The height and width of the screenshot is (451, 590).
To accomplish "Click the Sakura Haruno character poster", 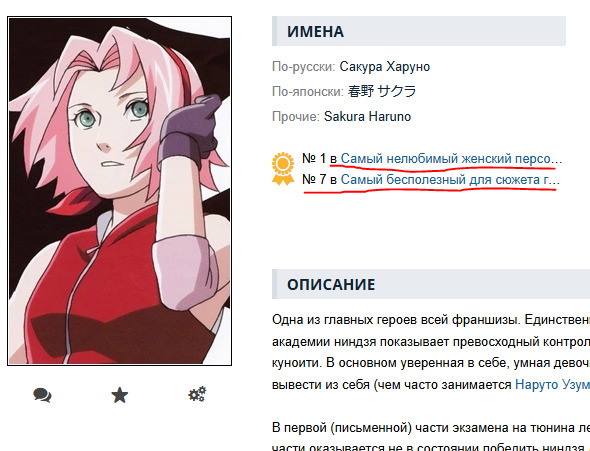I will (120, 191).
